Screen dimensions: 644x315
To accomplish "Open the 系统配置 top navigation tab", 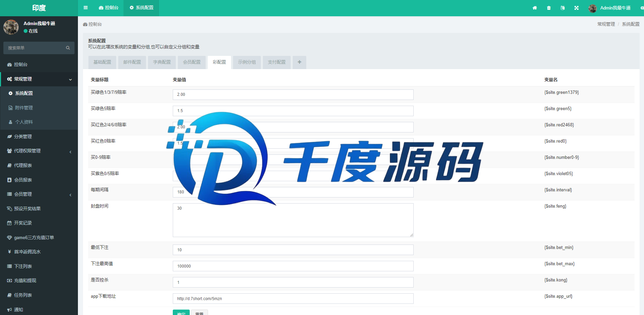I will pyautogui.click(x=142, y=8).
